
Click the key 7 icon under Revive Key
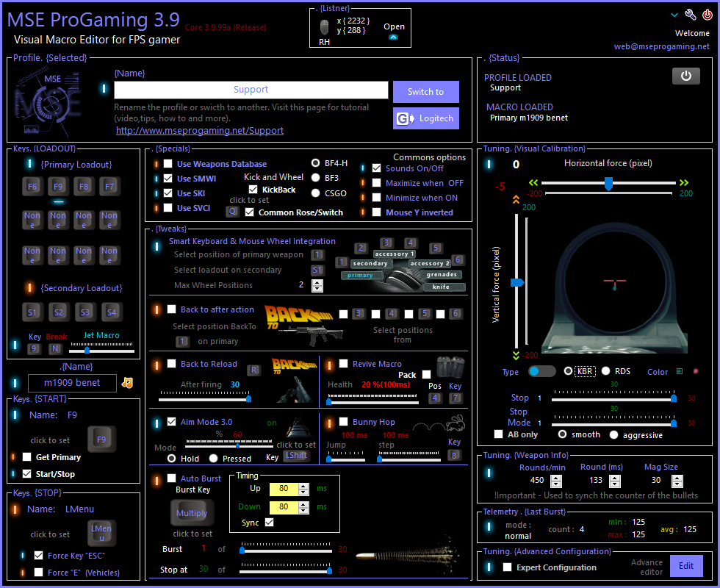click(x=455, y=398)
